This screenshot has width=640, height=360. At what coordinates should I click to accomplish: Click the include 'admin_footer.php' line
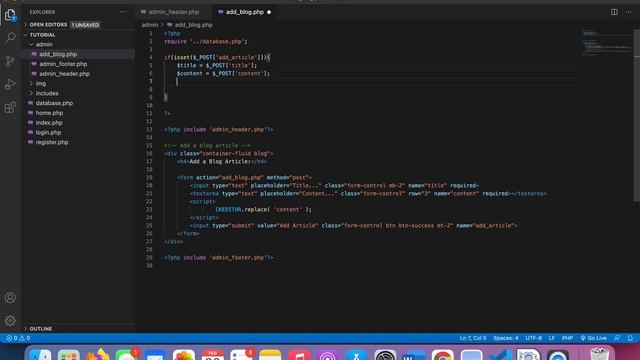[x=219, y=258]
